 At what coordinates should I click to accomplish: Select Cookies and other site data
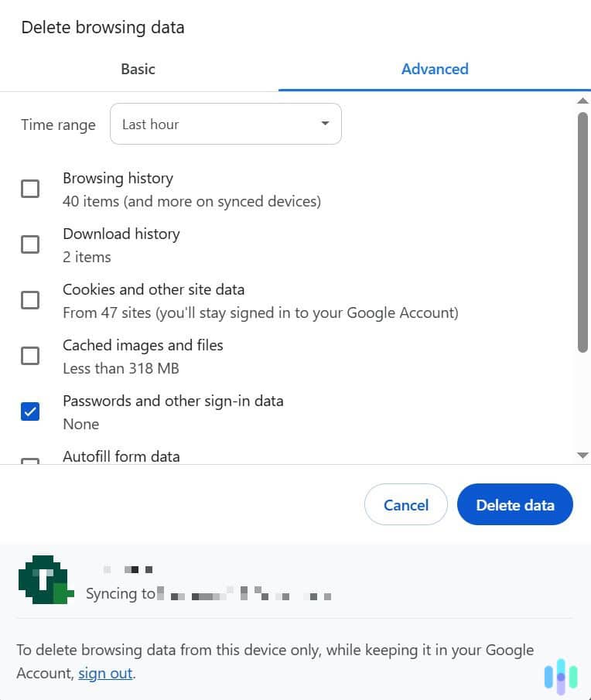click(30, 300)
